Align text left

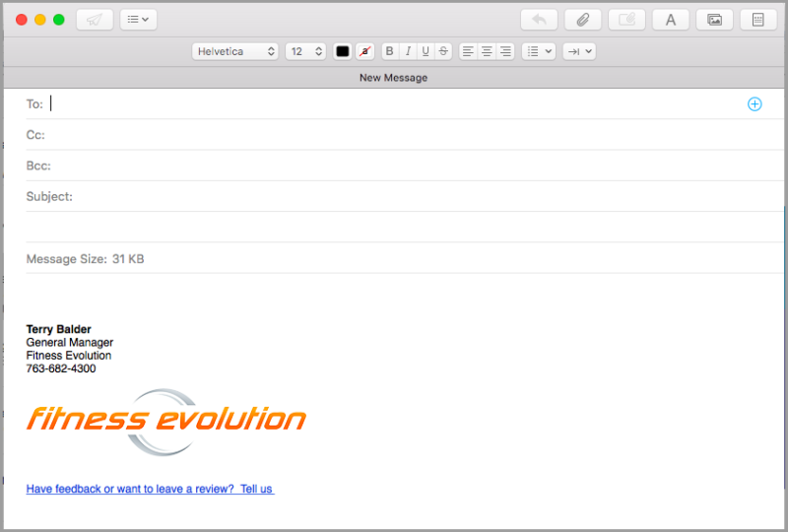(x=468, y=51)
